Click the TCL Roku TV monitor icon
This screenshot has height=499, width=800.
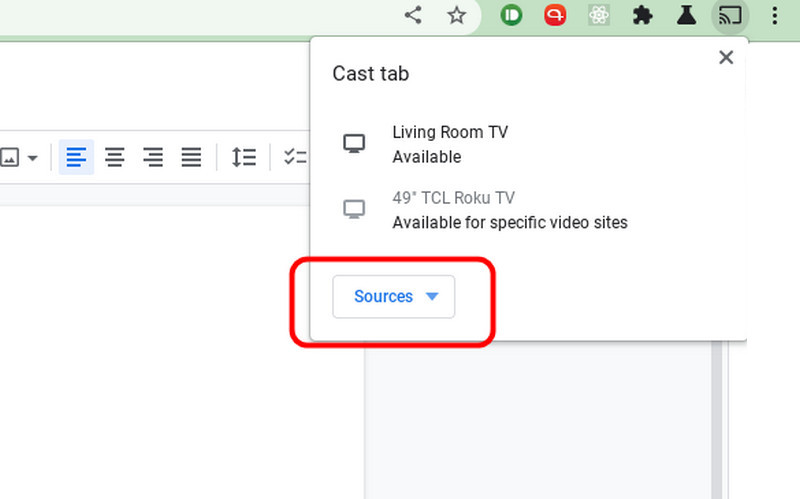tap(354, 209)
